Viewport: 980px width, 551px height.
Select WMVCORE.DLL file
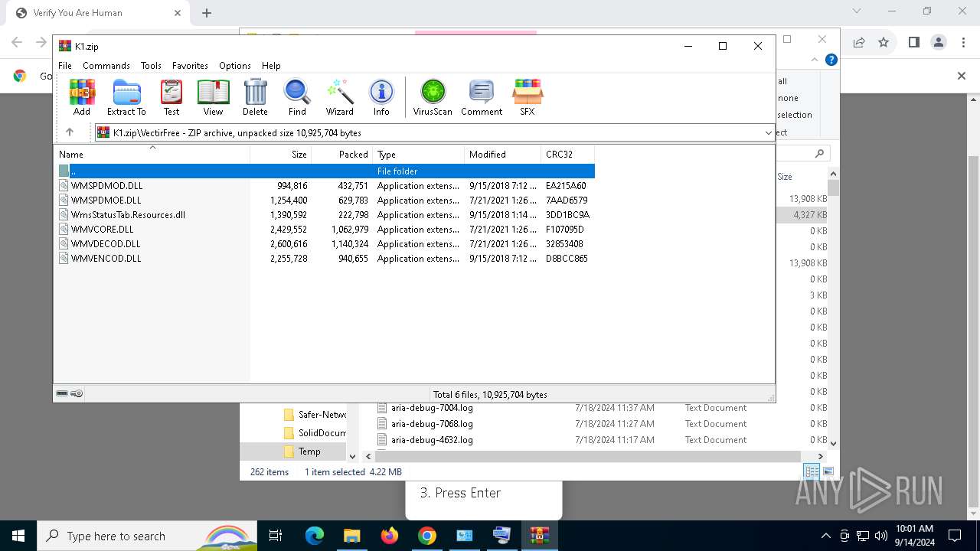click(x=326, y=230)
